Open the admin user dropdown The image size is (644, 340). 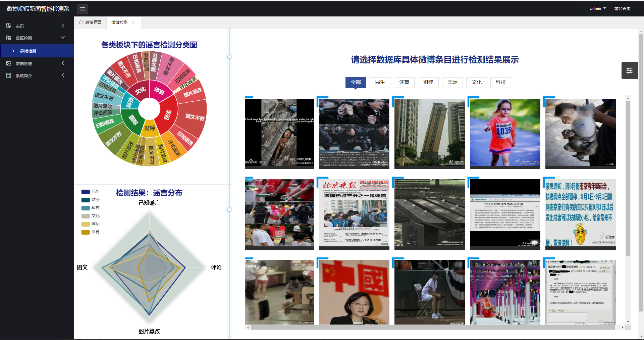point(598,9)
